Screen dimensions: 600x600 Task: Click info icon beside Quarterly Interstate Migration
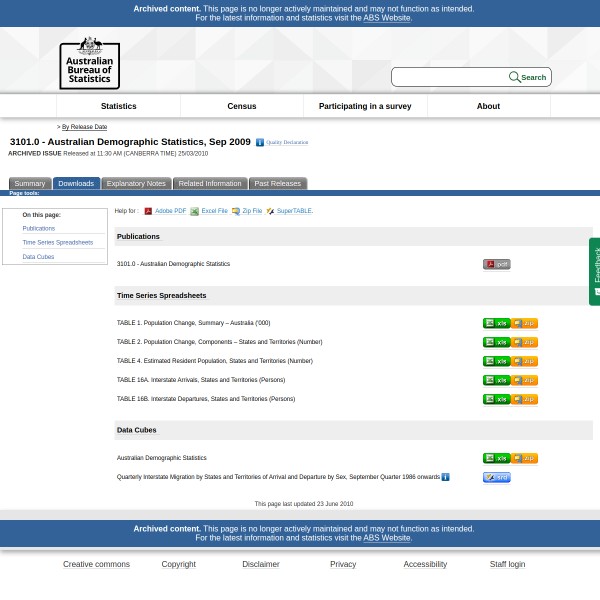point(445,477)
